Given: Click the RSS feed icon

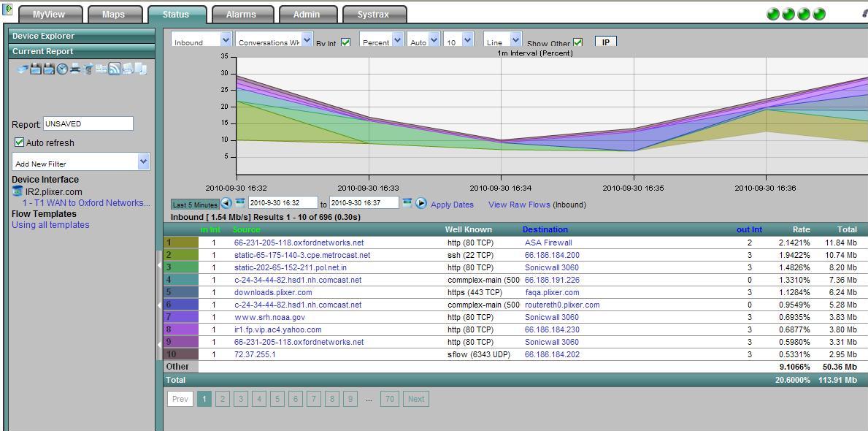Looking at the screenshot, I should point(115,69).
